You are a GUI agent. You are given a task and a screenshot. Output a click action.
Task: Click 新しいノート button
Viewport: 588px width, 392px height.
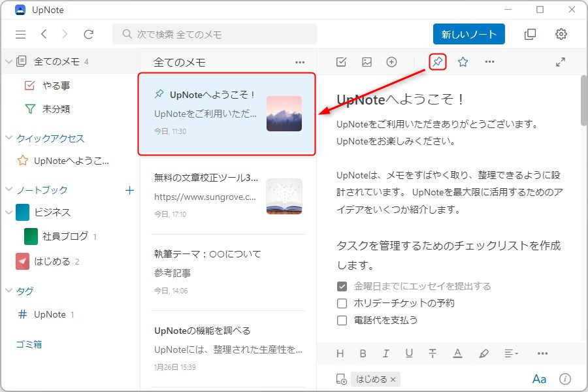coord(468,34)
